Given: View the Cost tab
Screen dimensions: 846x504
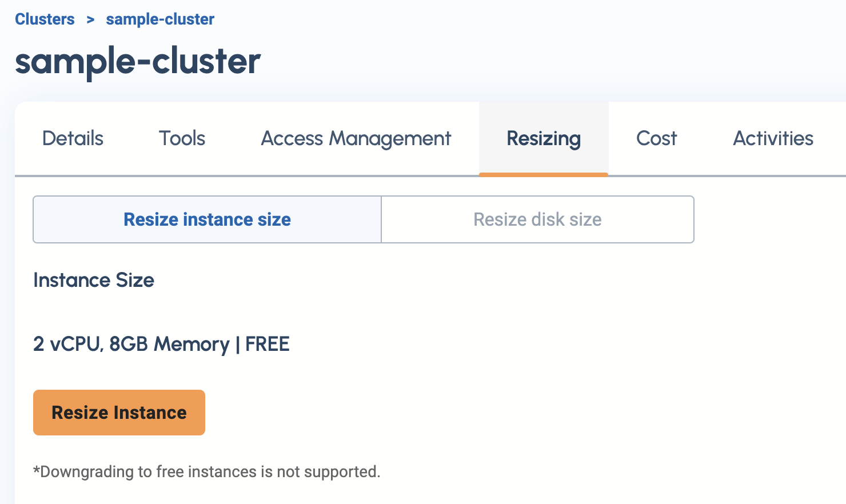Looking at the screenshot, I should 656,138.
